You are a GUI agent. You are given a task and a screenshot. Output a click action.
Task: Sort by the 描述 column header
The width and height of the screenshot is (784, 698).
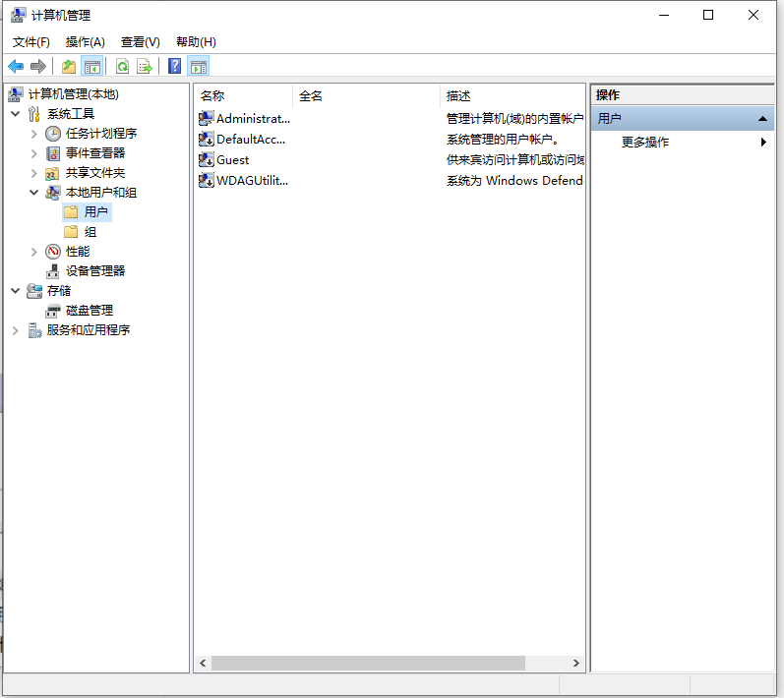(513, 95)
